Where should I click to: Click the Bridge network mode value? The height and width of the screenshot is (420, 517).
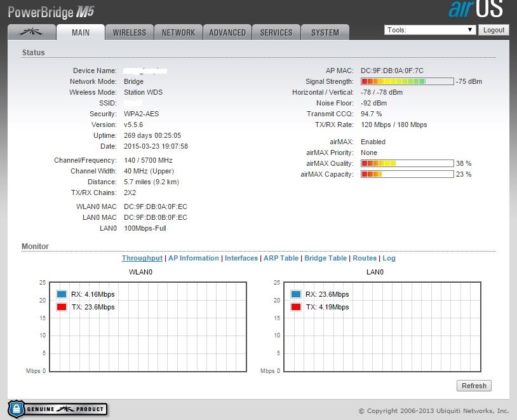(134, 81)
